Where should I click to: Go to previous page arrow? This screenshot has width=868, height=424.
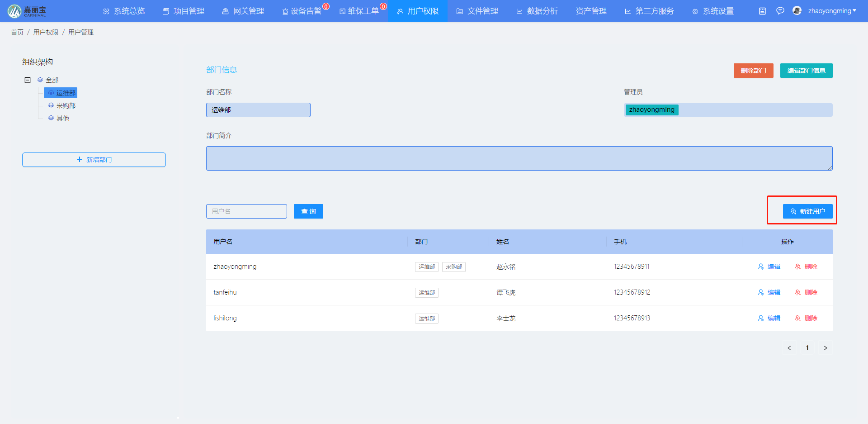[789, 348]
